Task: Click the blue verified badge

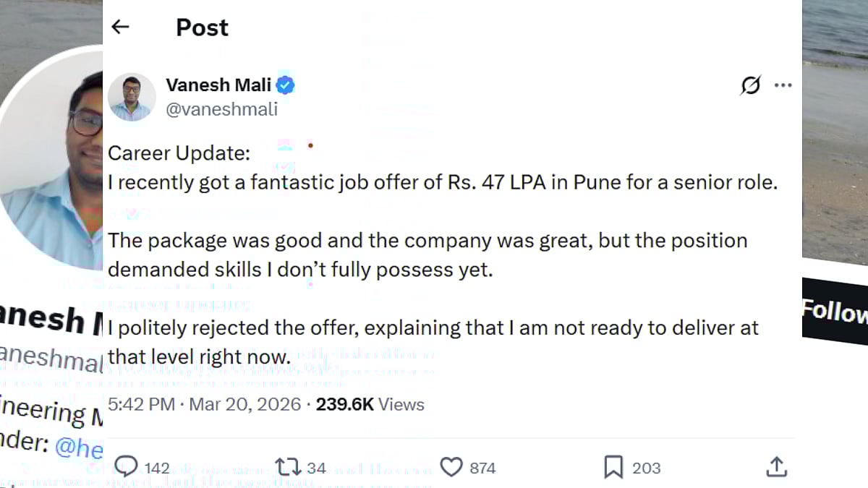Action: coord(286,85)
